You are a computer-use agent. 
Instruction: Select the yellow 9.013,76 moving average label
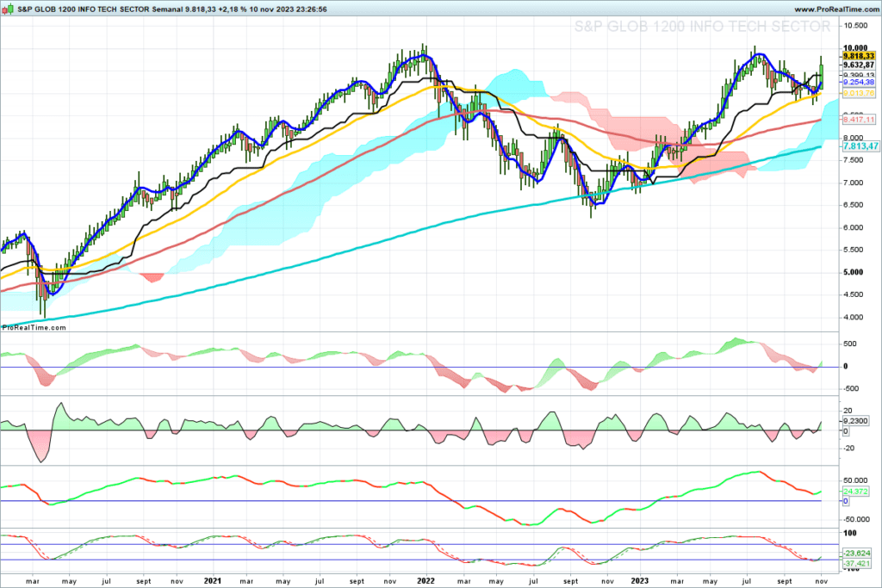[x=859, y=93]
